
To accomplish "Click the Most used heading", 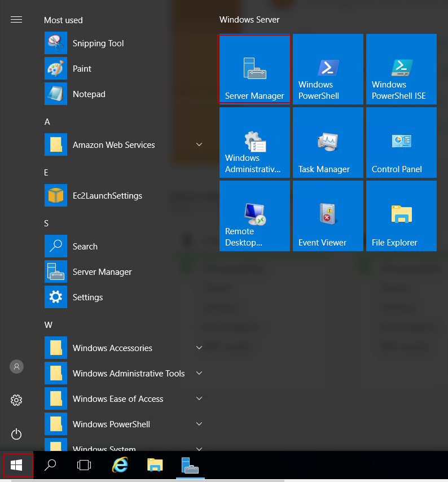I will click(63, 20).
